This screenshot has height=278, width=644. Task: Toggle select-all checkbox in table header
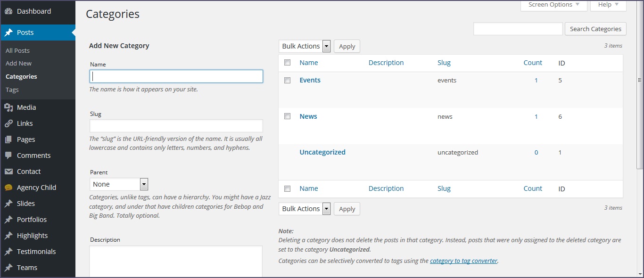tap(287, 63)
